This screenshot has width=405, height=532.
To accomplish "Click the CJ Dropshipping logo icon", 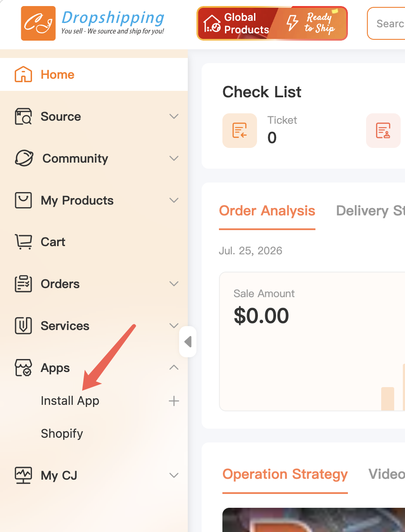I will pos(38,23).
